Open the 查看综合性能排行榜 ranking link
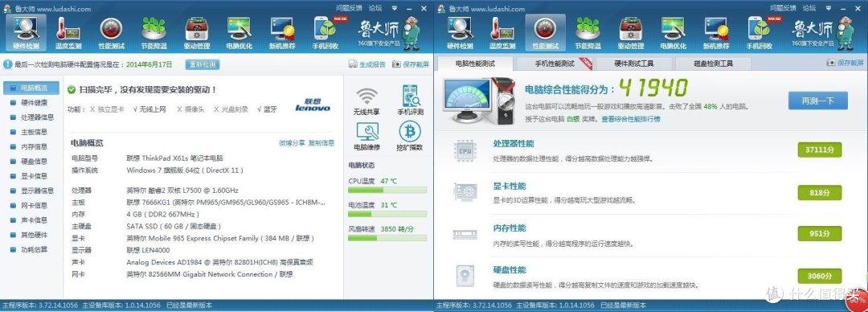Viewport: 868px width, 312px height. click(631, 118)
